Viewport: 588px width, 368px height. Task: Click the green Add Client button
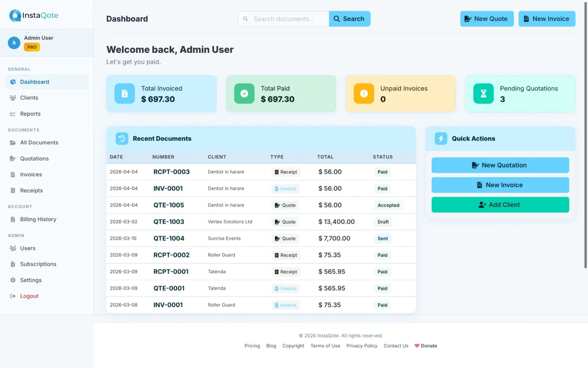[500, 205]
